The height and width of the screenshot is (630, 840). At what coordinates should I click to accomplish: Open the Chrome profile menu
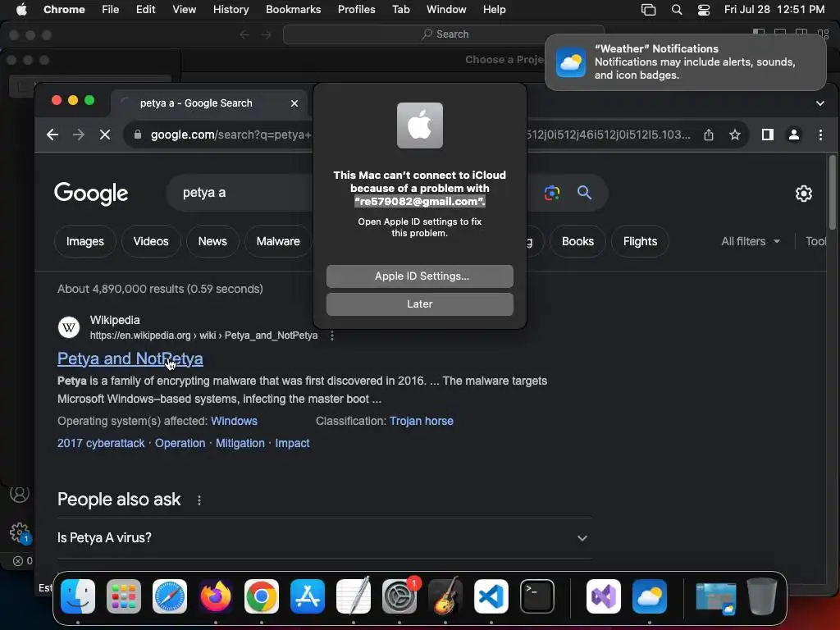(794, 135)
